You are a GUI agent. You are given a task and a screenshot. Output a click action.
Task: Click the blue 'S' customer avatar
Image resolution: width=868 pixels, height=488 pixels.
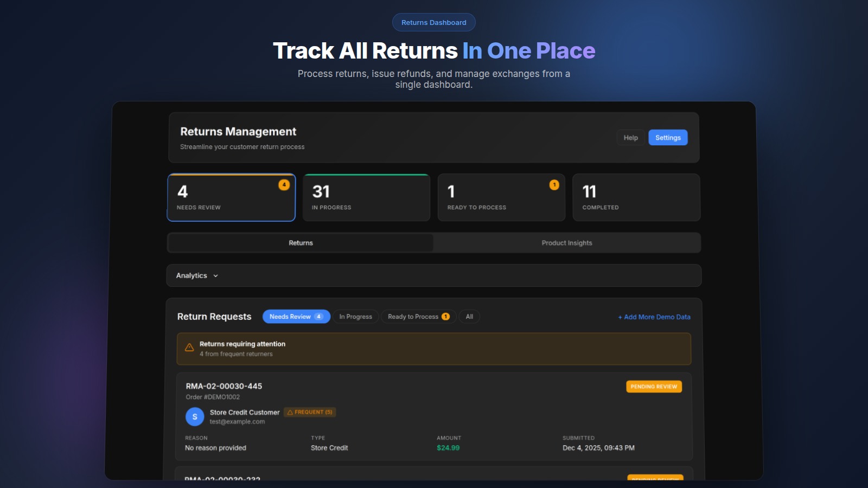195,417
